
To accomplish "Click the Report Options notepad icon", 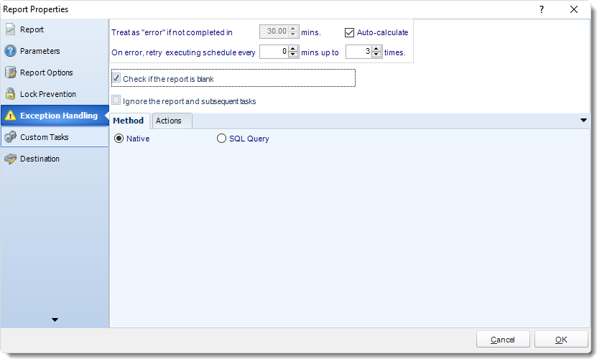I will tap(10, 73).
